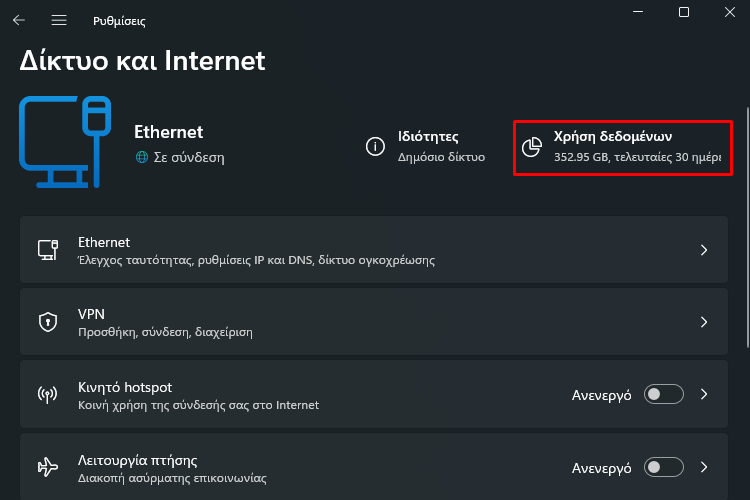The image size is (750, 500).
Task: Open Χρήση δεδομένων usage details
Action: (623, 148)
